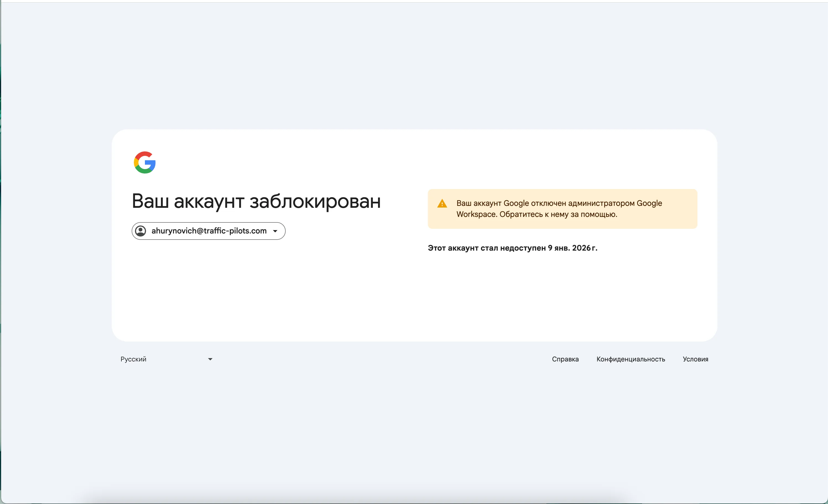The width and height of the screenshot is (828, 504).
Task: Expand the account switcher arrow next to email
Action: coord(275,231)
